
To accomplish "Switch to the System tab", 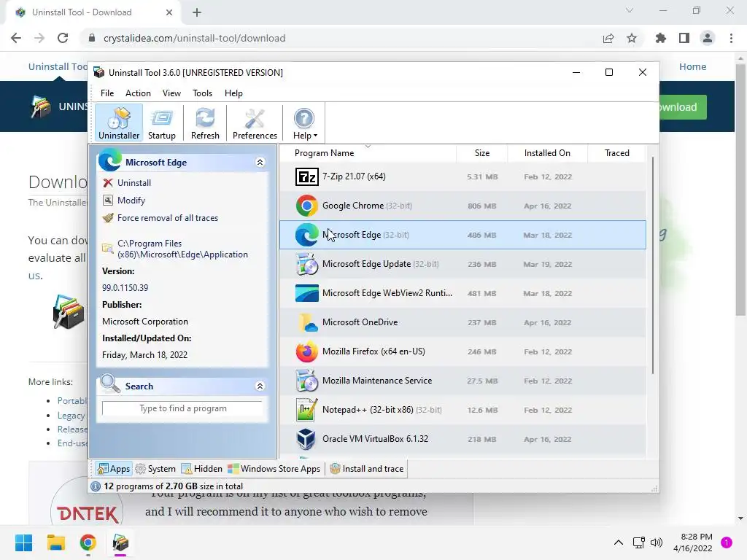I will coord(155,469).
